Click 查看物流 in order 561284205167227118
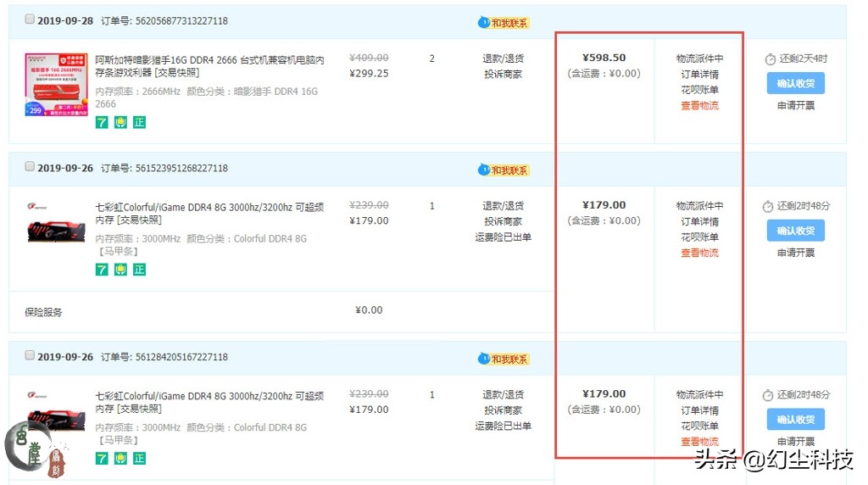 699,441
